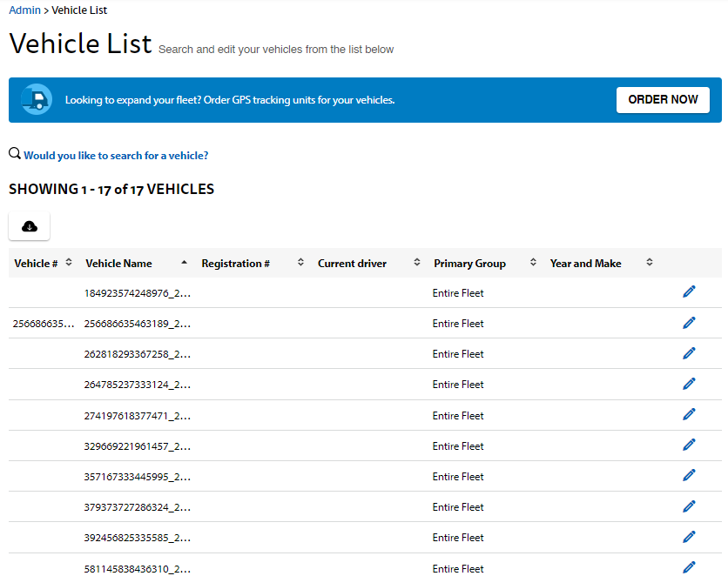Click edit pencil for vehicle 581145838436310
Image resolution: width=728 pixels, height=576 pixels.
[689, 567]
